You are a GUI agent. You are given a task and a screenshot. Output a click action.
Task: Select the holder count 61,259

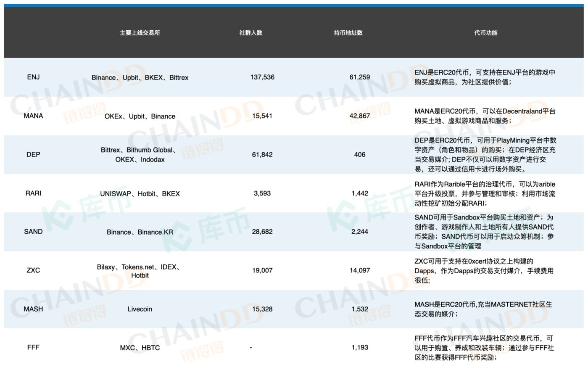360,77
